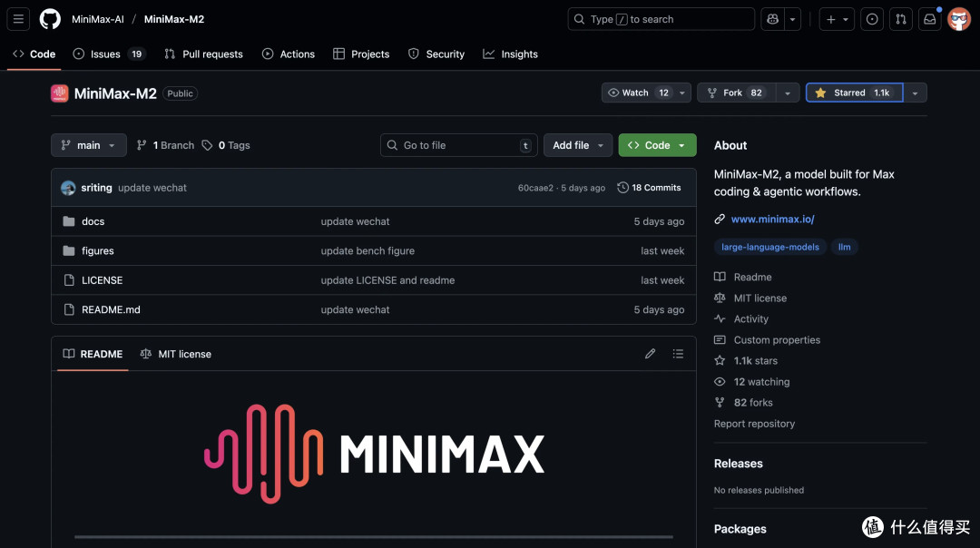Image resolution: width=980 pixels, height=548 pixels.
Task: Open the Releases heading link
Action: (738, 464)
